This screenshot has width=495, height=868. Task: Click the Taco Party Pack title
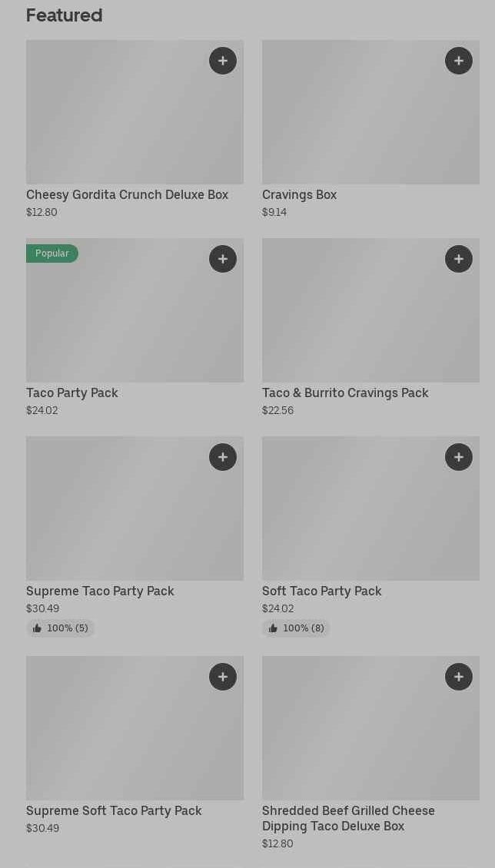(x=72, y=393)
